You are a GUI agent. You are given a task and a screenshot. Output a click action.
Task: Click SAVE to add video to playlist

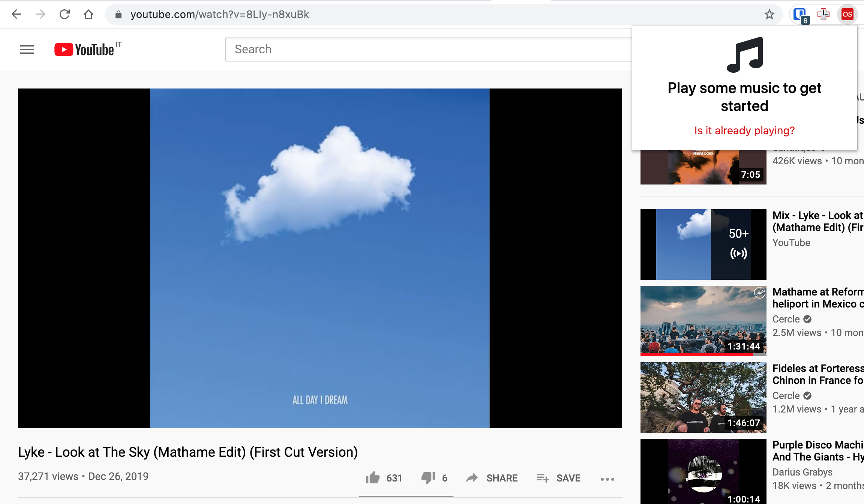pos(558,478)
